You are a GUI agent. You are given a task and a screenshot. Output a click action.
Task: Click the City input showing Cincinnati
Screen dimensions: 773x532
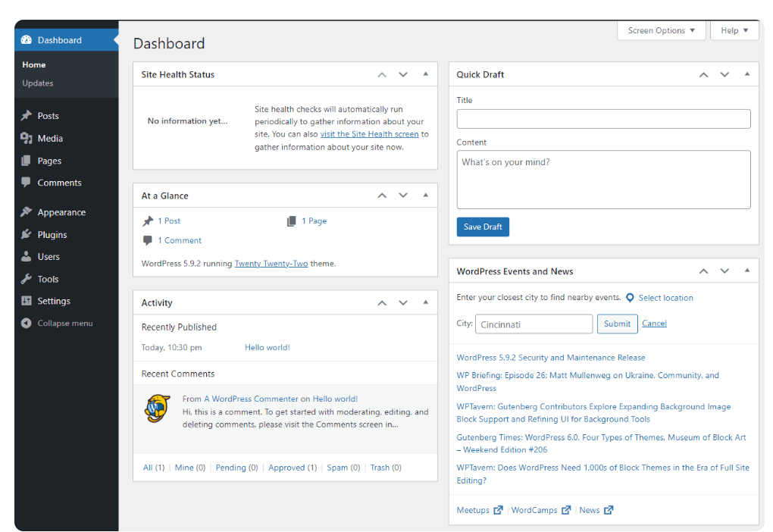pos(534,324)
